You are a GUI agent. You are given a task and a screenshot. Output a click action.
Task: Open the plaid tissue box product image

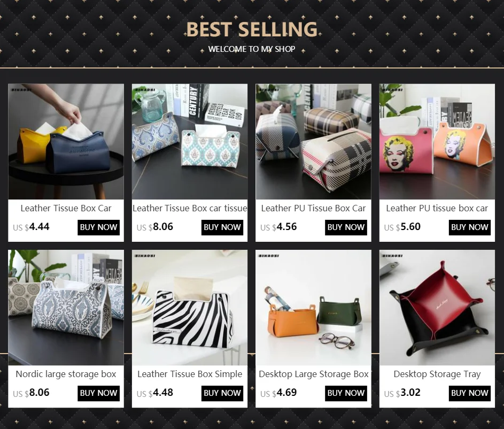[313, 142]
